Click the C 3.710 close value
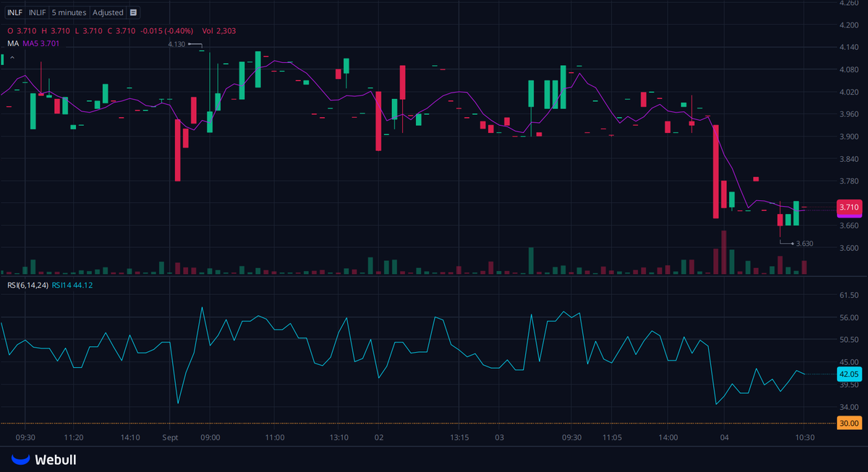 click(x=122, y=30)
